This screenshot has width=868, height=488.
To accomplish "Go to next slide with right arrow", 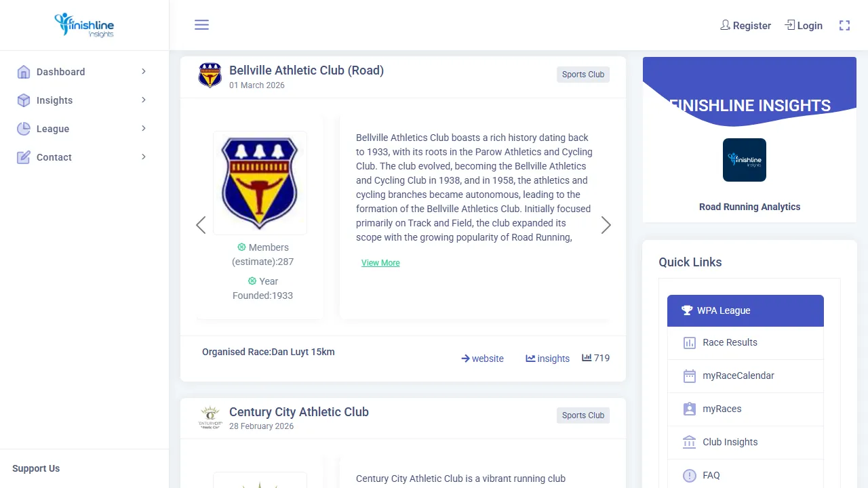I will point(606,225).
